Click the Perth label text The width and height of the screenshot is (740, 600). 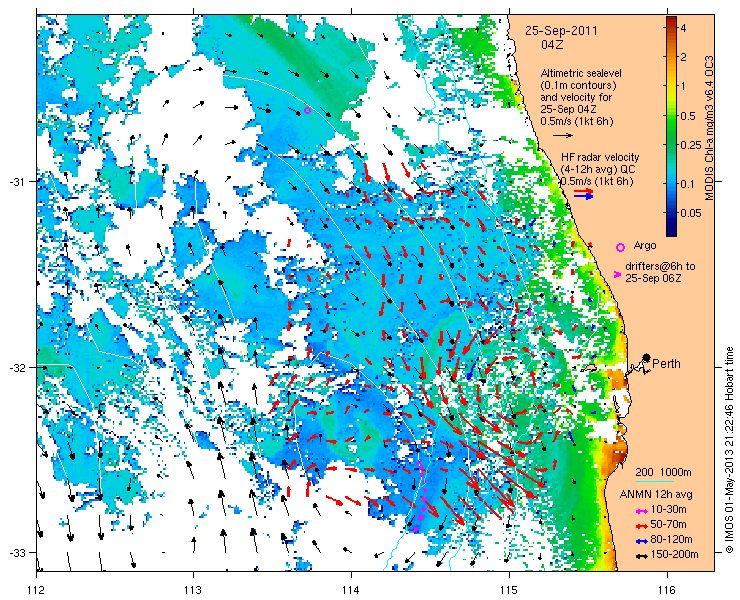click(x=666, y=364)
